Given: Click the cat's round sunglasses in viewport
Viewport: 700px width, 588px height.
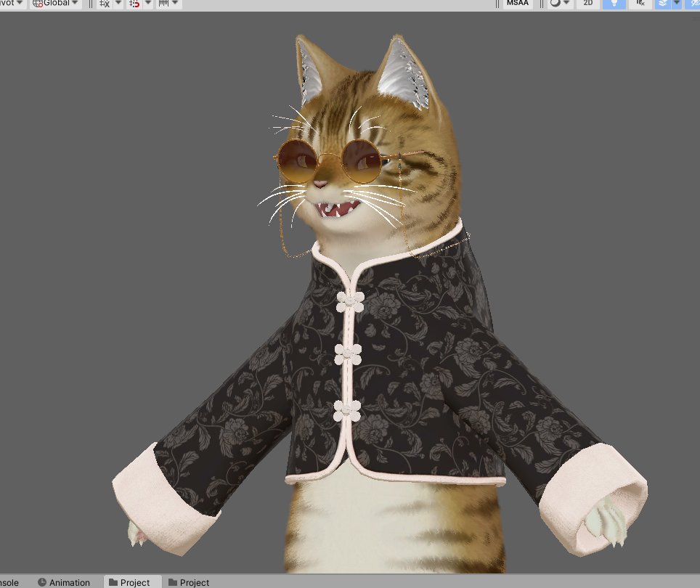Looking at the screenshot, I should point(330,161).
